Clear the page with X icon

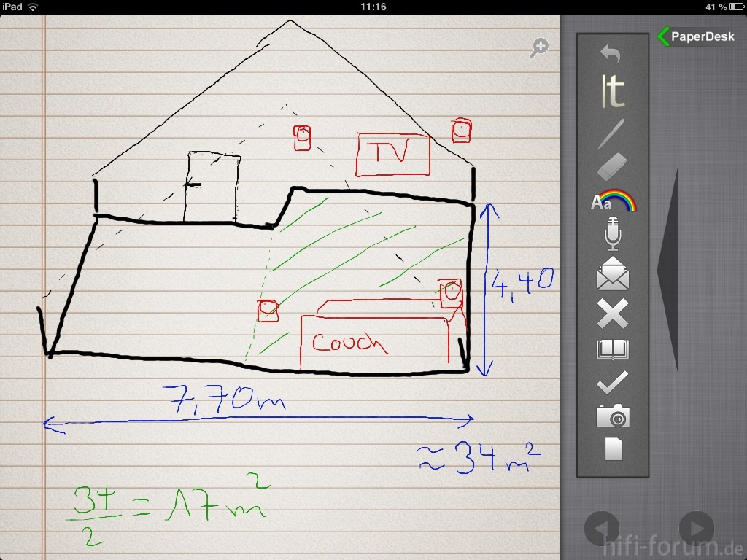coord(612,314)
